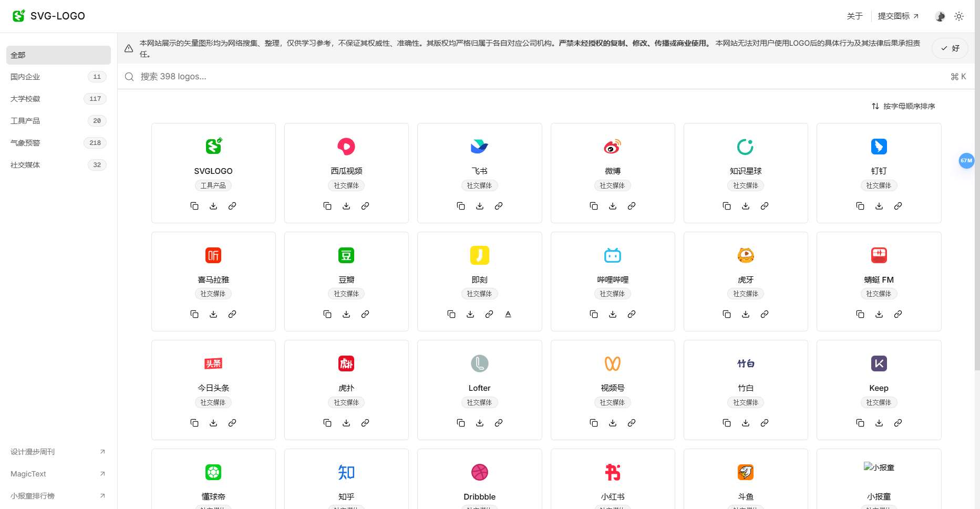Open the 小报童排行榜 link
This screenshot has width=980, height=509.
click(x=58, y=496)
